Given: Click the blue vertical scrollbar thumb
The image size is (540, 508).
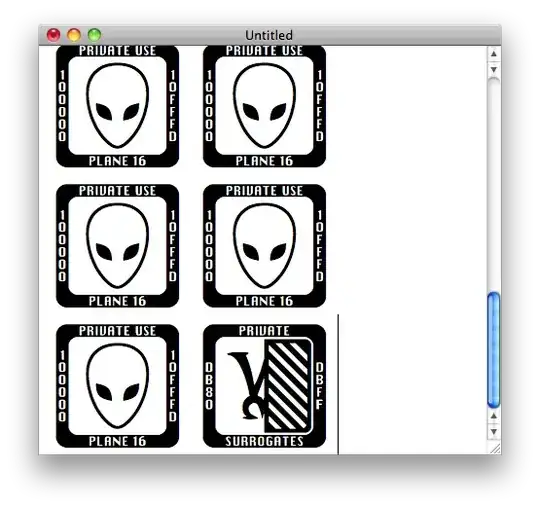Looking at the screenshot, I should [494, 350].
